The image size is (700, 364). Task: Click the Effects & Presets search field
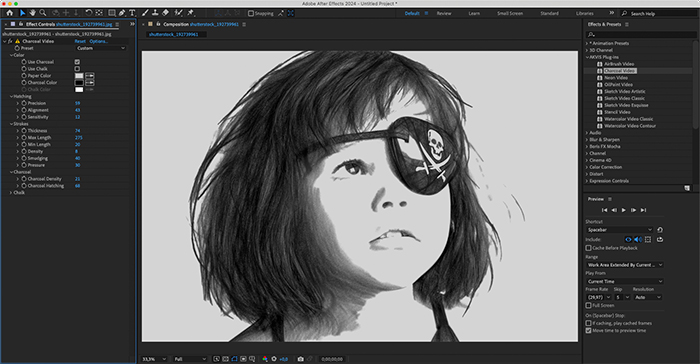pos(641,34)
